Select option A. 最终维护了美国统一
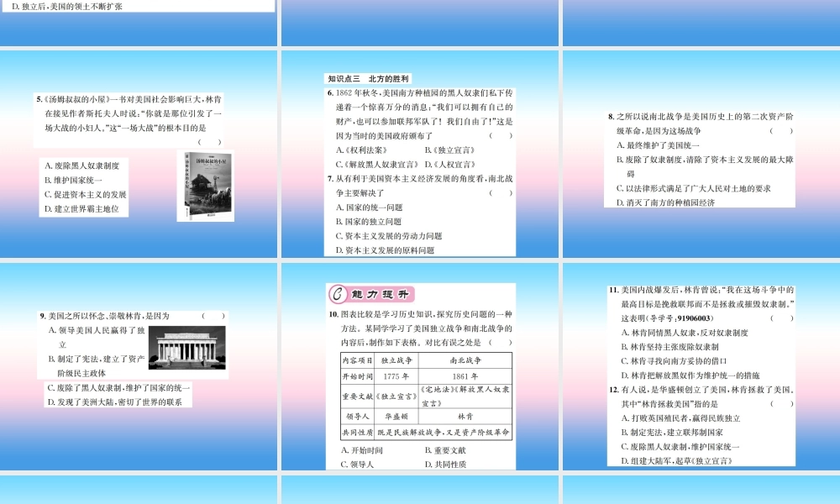Screen dimensions: 840x504 pyautogui.click(x=658, y=145)
